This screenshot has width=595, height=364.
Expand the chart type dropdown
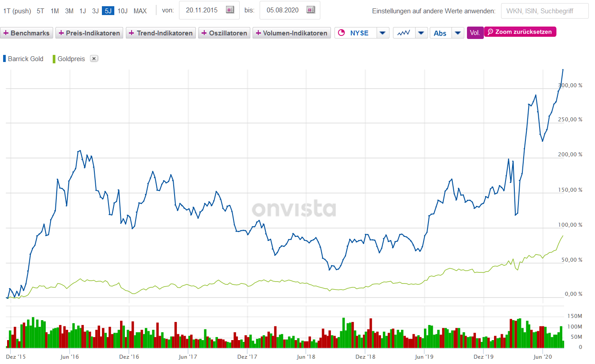[x=420, y=32]
